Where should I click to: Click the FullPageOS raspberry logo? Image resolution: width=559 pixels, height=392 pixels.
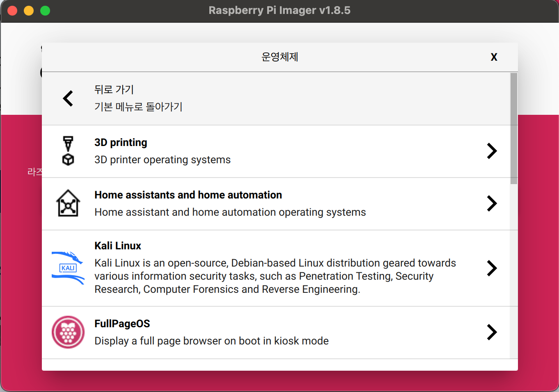click(x=68, y=332)
